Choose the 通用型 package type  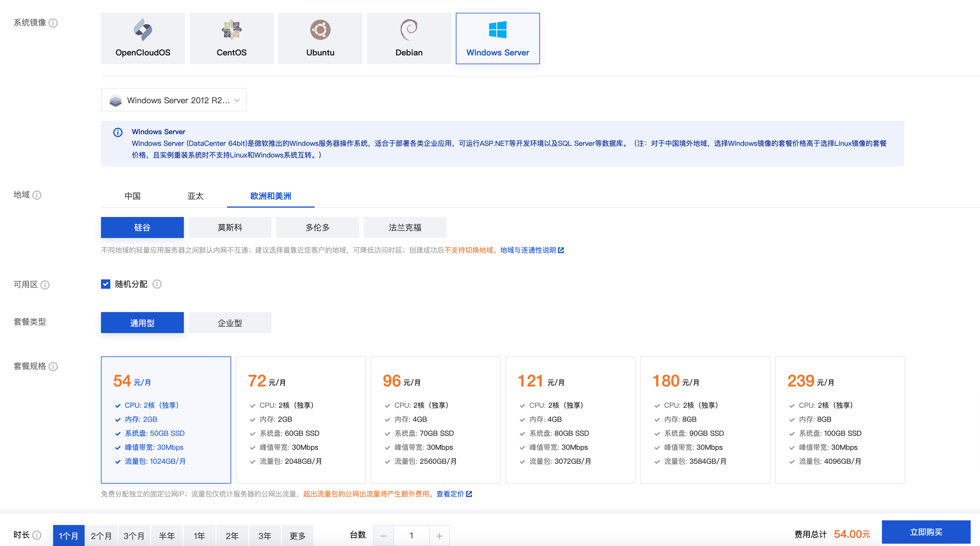pos(142,323)
